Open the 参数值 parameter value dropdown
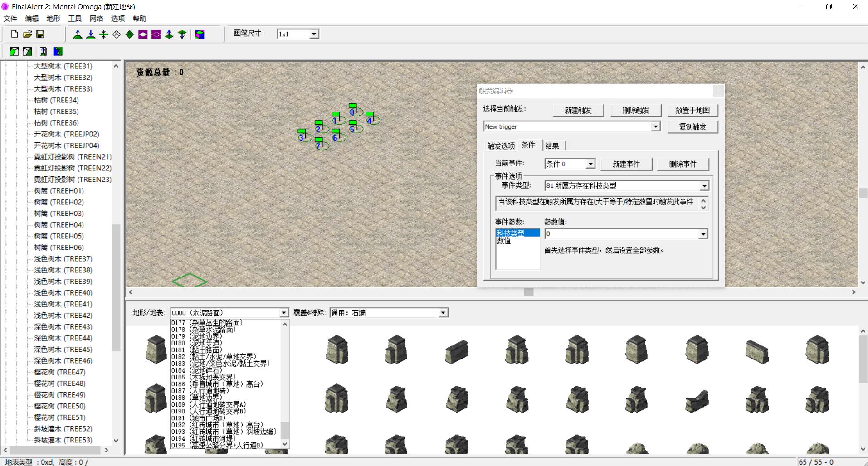Viewport: 868px width, 466px height. (x=703, y=234)
